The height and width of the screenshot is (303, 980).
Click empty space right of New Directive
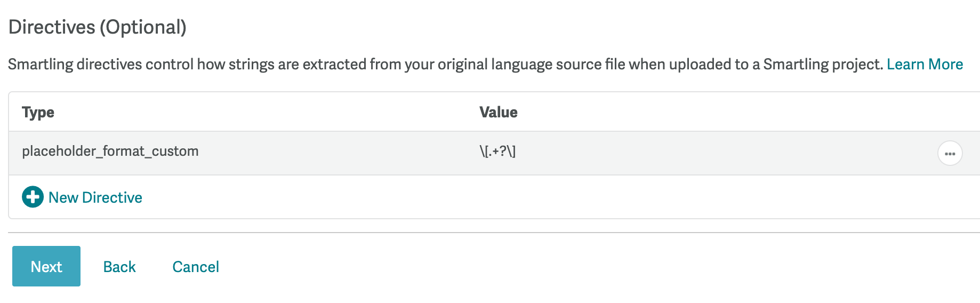pos(480,197)
